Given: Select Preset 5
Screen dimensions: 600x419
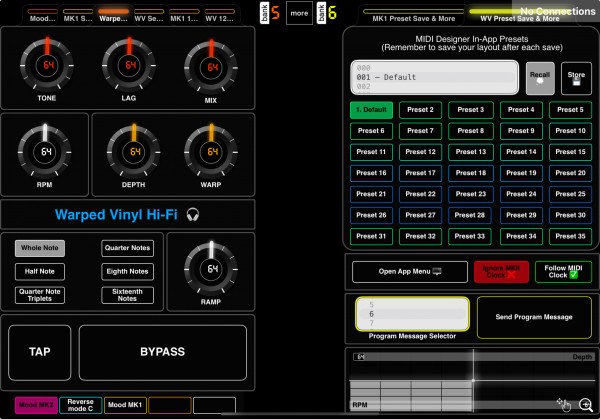Looking at the screenshot, I should coord(570,110).
